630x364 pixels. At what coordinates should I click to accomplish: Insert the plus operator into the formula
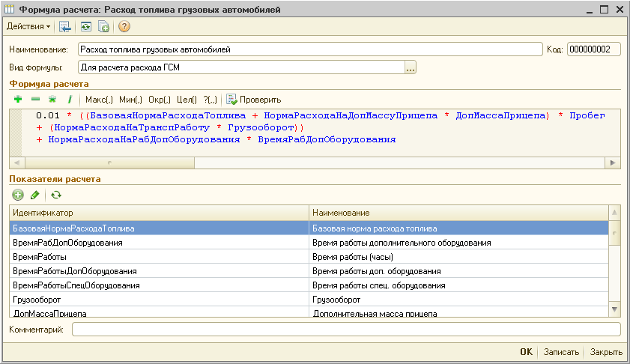click(x=18, y=99)
